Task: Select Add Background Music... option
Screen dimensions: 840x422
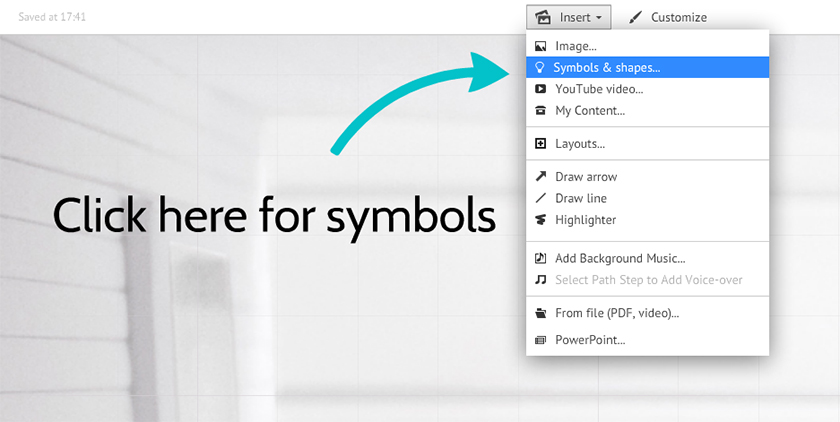Action: [x=647, y=259]
